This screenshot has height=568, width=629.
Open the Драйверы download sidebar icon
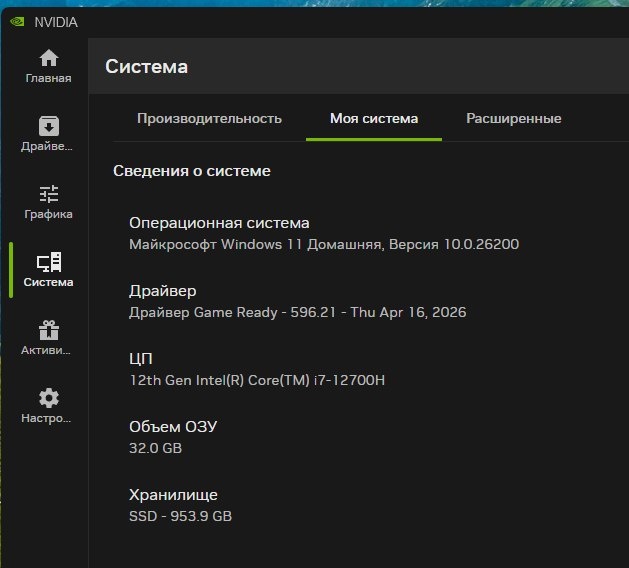pos(49,126)
